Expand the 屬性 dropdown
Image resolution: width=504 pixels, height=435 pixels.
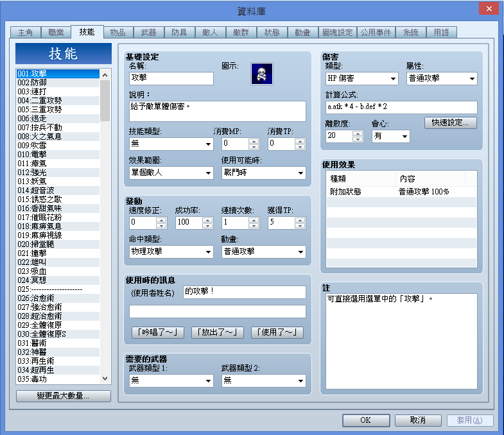coord(442,78)
